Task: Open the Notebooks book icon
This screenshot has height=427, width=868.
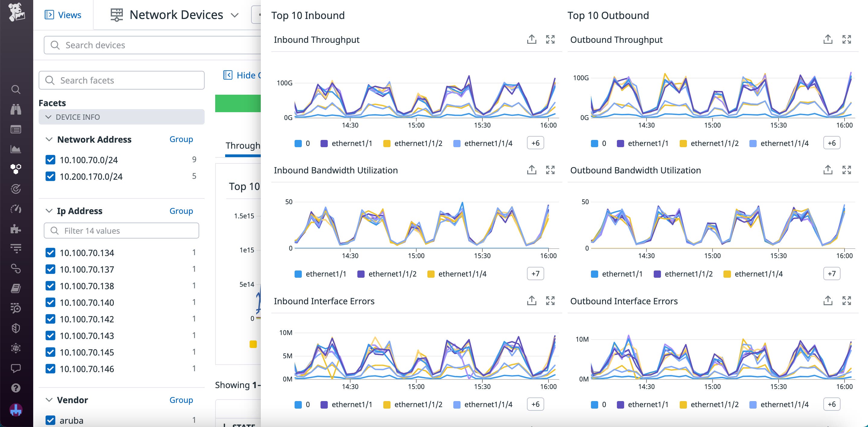Action: tap(16, 288)
